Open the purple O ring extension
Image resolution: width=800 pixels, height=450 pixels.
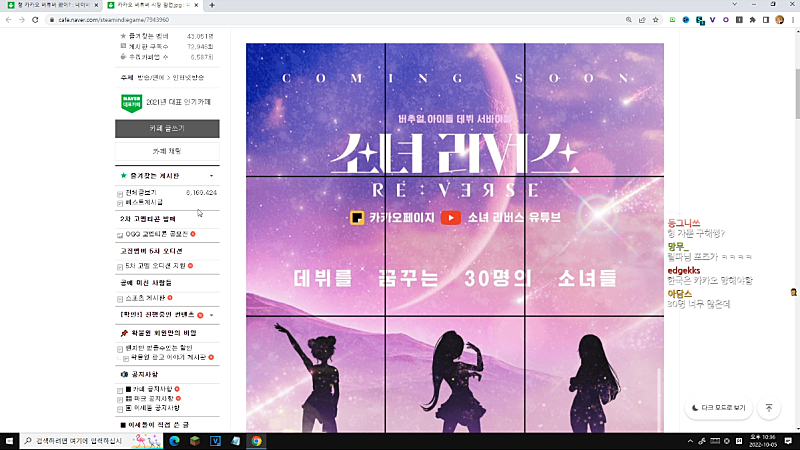point(726,20)
